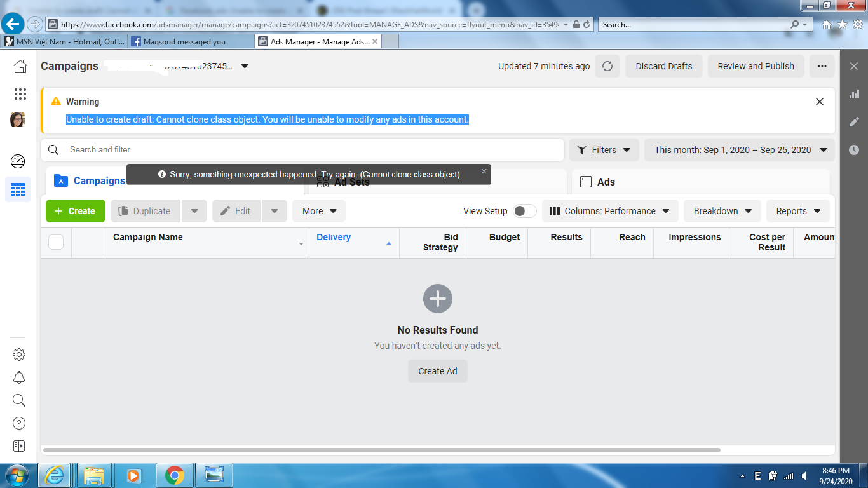This screenshot has width=868, height=488.
Task: Open the date range This month dropdown
Action: coord(740,150)
